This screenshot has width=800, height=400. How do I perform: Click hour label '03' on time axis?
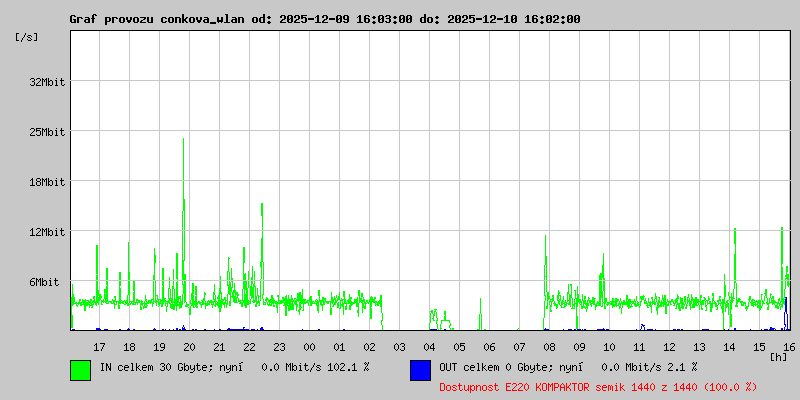[399, 347]
